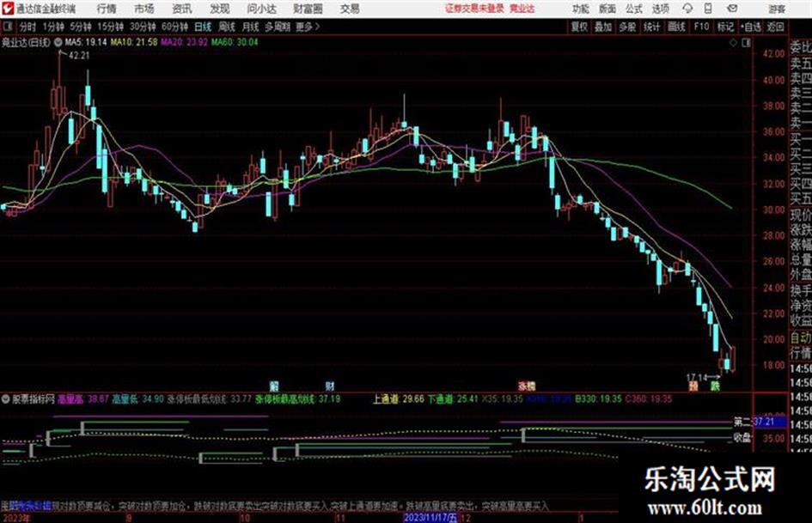Open the F10 company info button
The height and width of the screenshot is (523, 812).
click(x=701, y=27)
